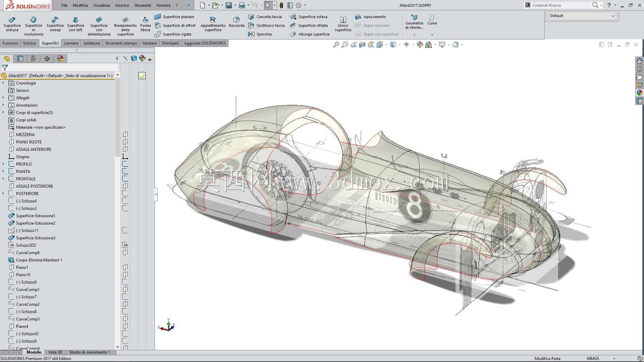Expand the Cronologia tree node
This screenshot has width=644, height=362.
[3, 83]
